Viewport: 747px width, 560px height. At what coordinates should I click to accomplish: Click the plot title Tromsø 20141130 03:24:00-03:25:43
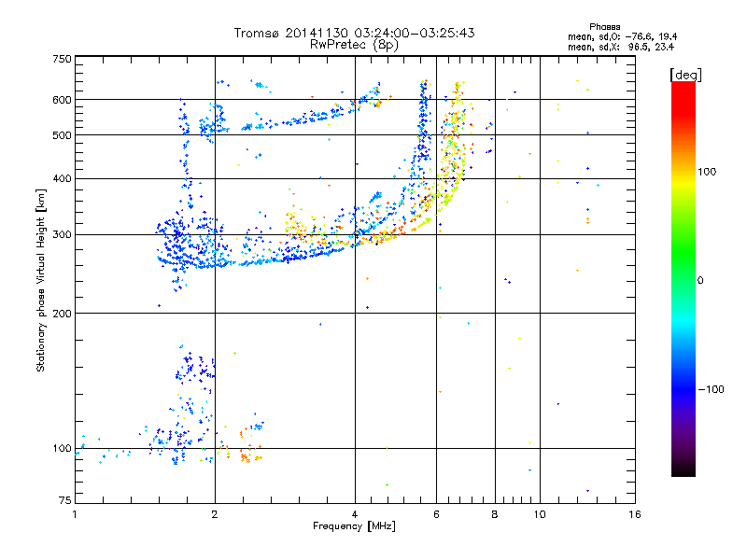click(x=354, y=33)
